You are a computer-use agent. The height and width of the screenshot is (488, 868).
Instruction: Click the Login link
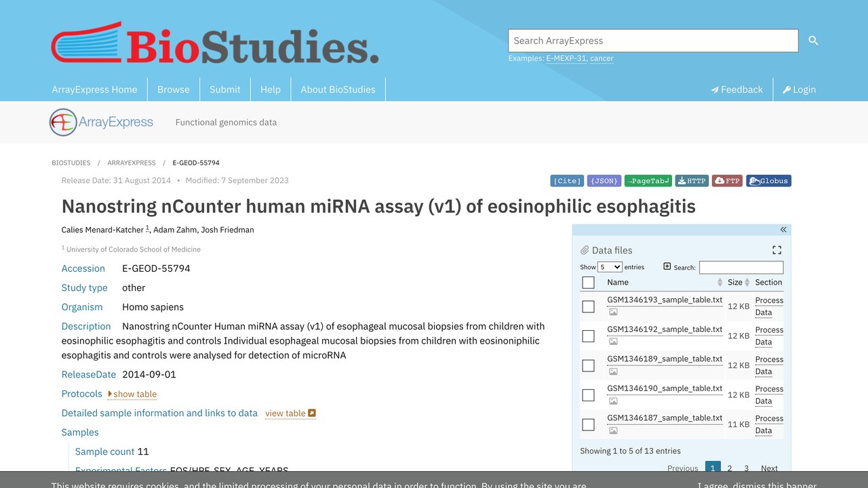(800, 89)
